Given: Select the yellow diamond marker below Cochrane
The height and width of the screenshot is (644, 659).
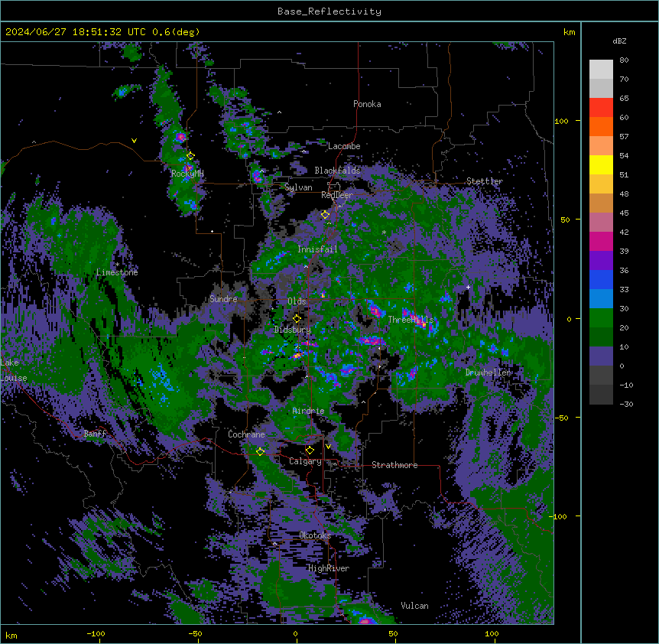Looking at the screenshot, I should (261, 452).
